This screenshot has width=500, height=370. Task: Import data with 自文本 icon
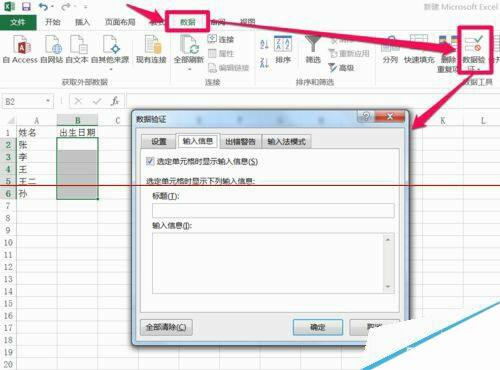tap(78, 45)
